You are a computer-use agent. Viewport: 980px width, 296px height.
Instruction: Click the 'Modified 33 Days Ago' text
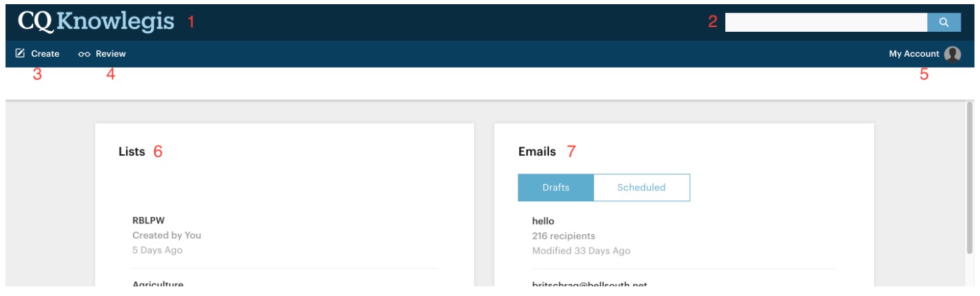click(x=581, y=250)
